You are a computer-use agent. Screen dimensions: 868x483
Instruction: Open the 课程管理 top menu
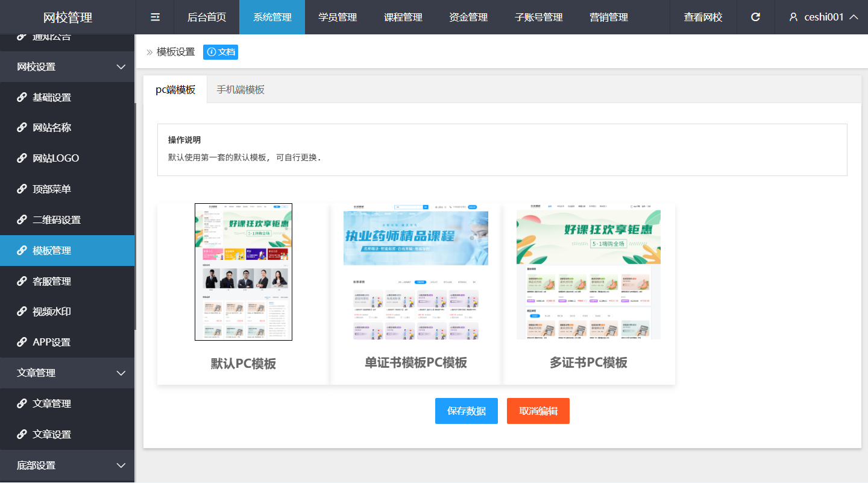click(403, 17)
